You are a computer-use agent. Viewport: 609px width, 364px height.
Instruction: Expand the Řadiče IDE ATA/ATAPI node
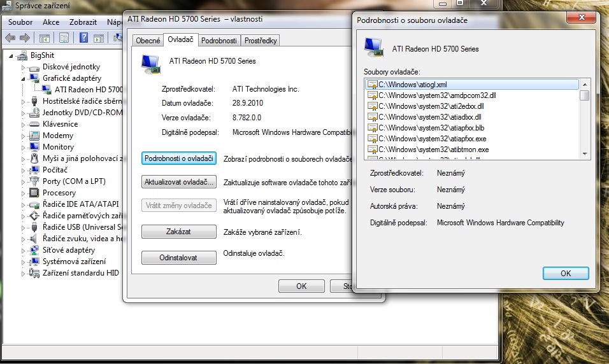pyautogui.click(x=23, y=205)
